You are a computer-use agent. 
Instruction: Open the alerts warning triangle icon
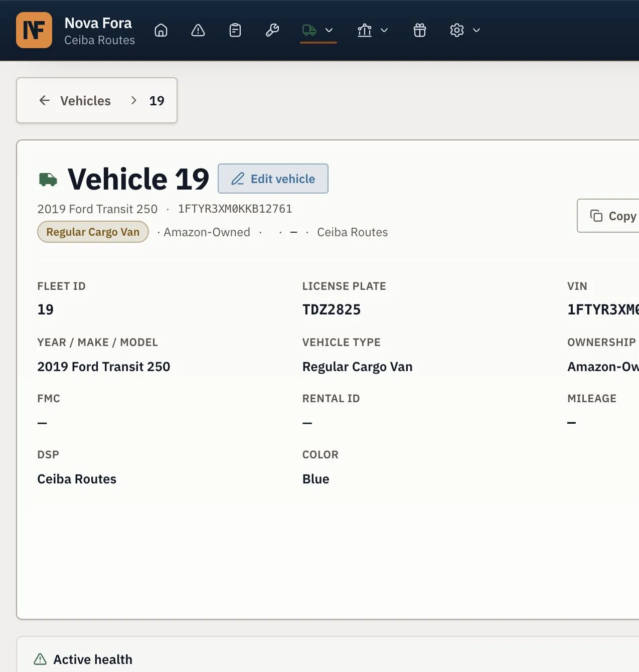point(198,30)
